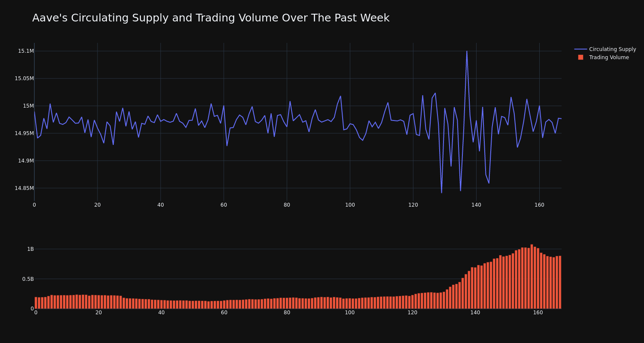This screenshot has width=644, height=343.
Task: Click the 14.9M y-axis label
Action: click(26, 161)
